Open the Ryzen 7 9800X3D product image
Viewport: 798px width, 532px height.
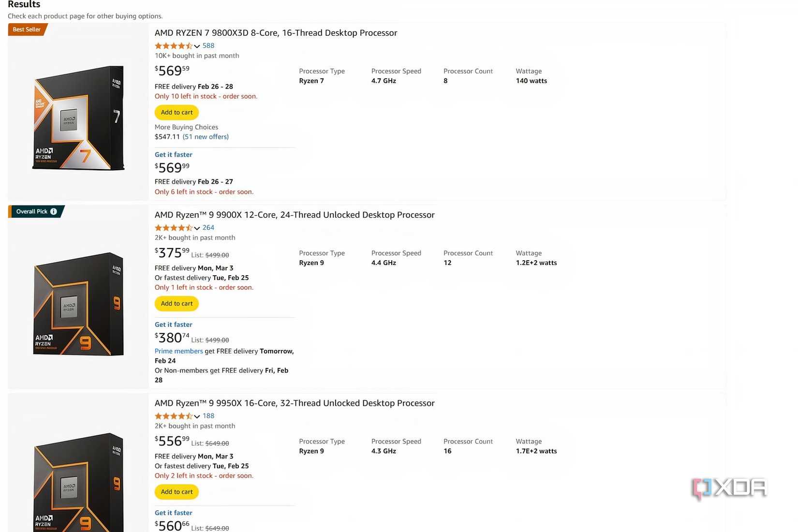pyautogui.click(x=79, y=118)
